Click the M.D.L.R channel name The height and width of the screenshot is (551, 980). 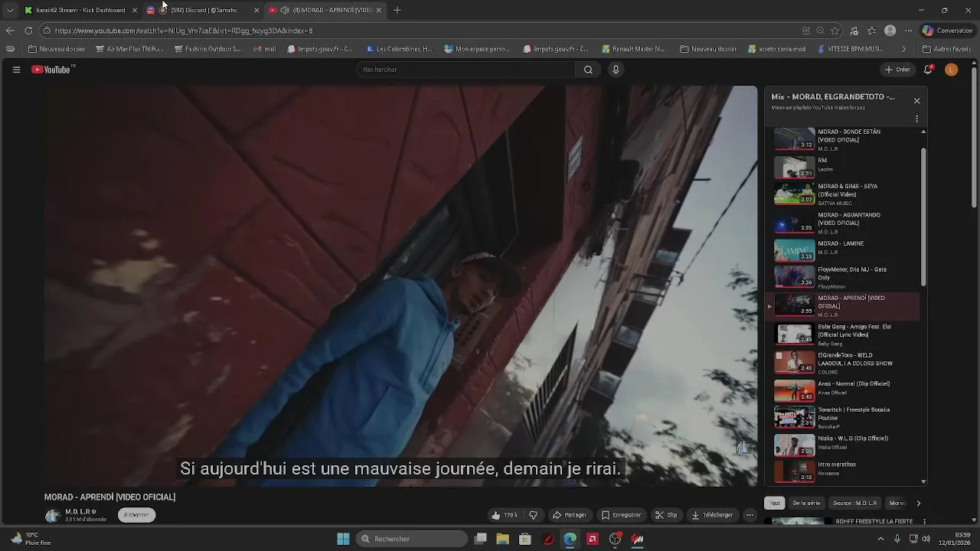point(78,511)
